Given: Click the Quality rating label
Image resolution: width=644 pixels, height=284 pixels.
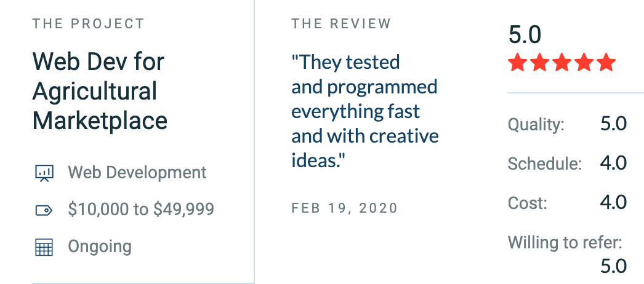Looking at the screenshot, I should 536,125.
